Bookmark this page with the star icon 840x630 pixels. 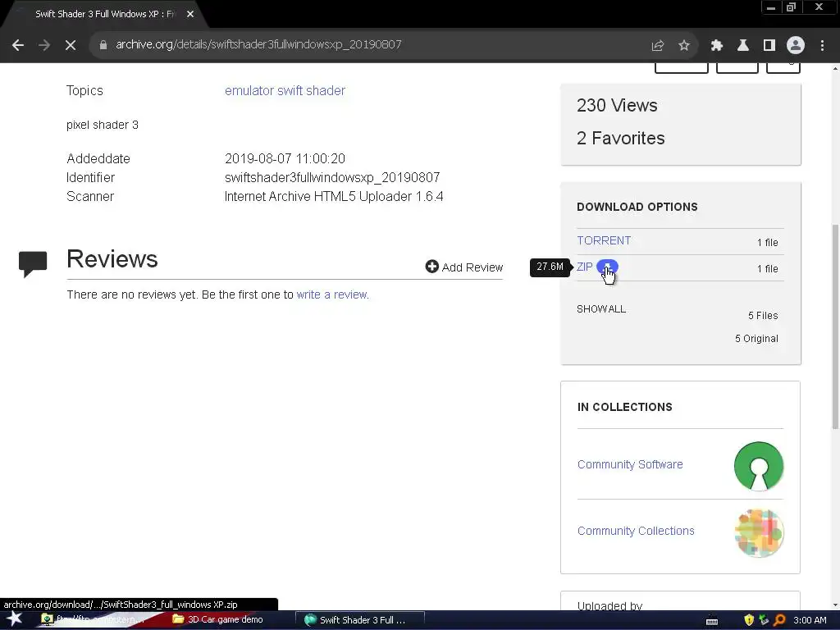point(683,46)
